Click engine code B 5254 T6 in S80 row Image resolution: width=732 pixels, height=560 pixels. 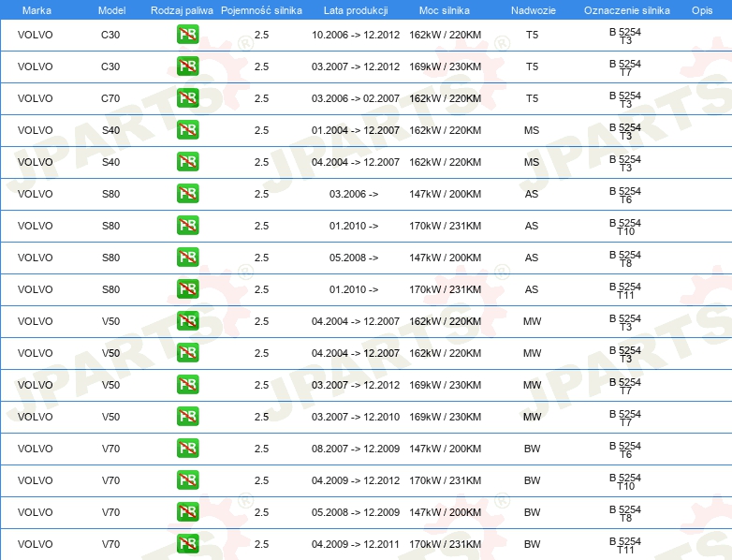625,195
